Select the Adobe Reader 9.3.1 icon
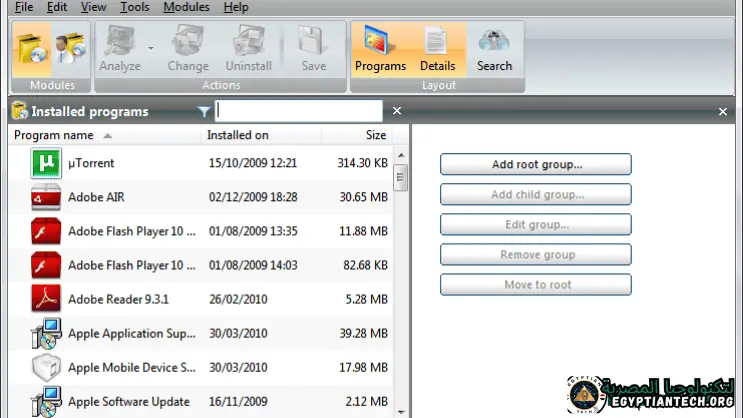743x418 pixels. coord(46,299)
